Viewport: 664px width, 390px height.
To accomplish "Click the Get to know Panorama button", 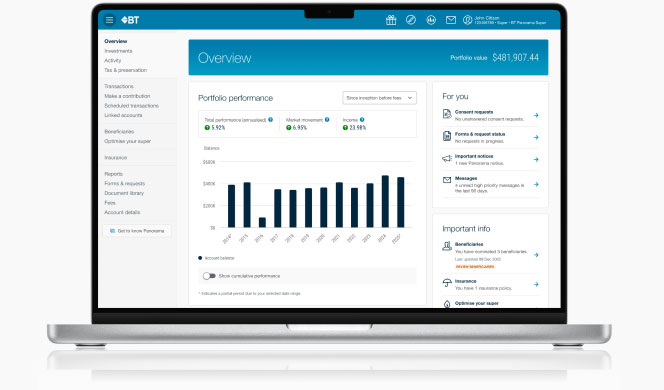I will coord(137,231).
